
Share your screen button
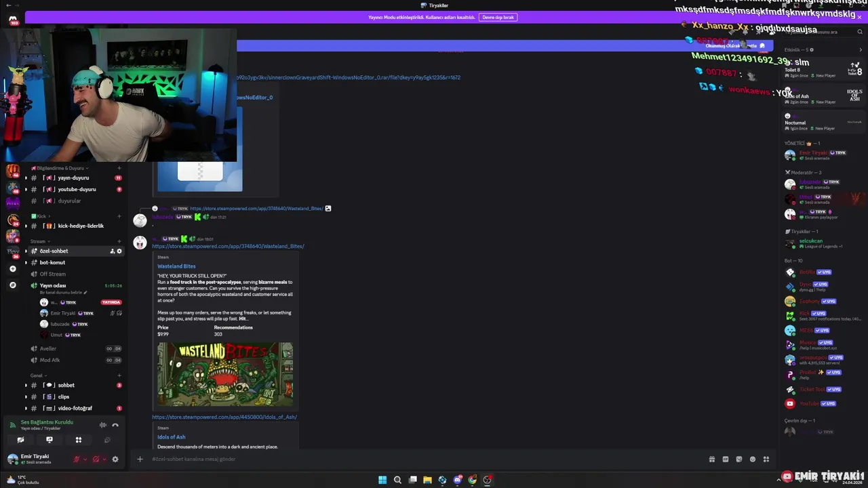tap(50, 440)
